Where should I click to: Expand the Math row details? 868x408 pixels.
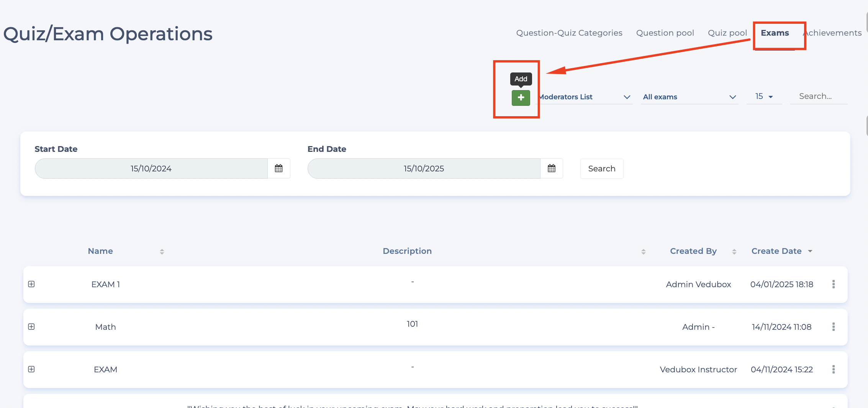31,327
